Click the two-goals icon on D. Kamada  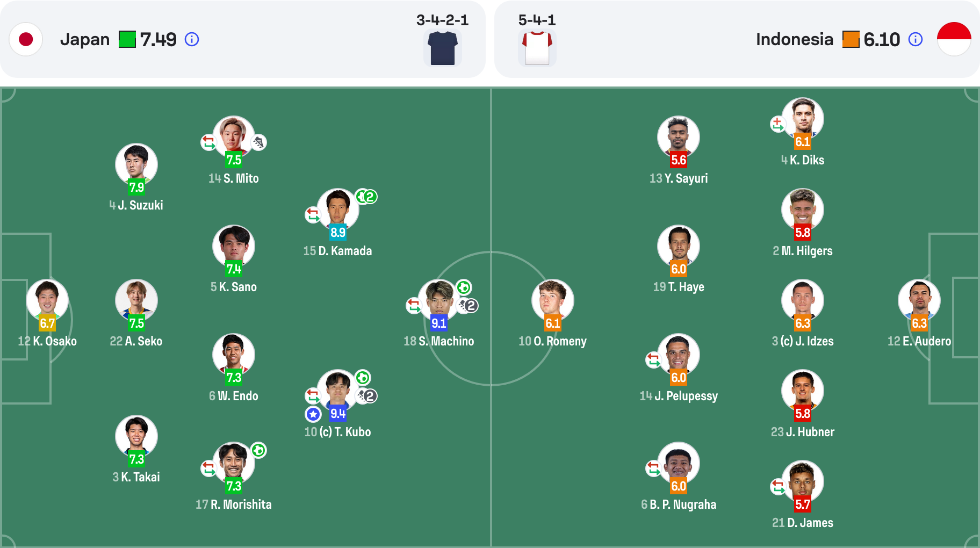click(367, 197)
